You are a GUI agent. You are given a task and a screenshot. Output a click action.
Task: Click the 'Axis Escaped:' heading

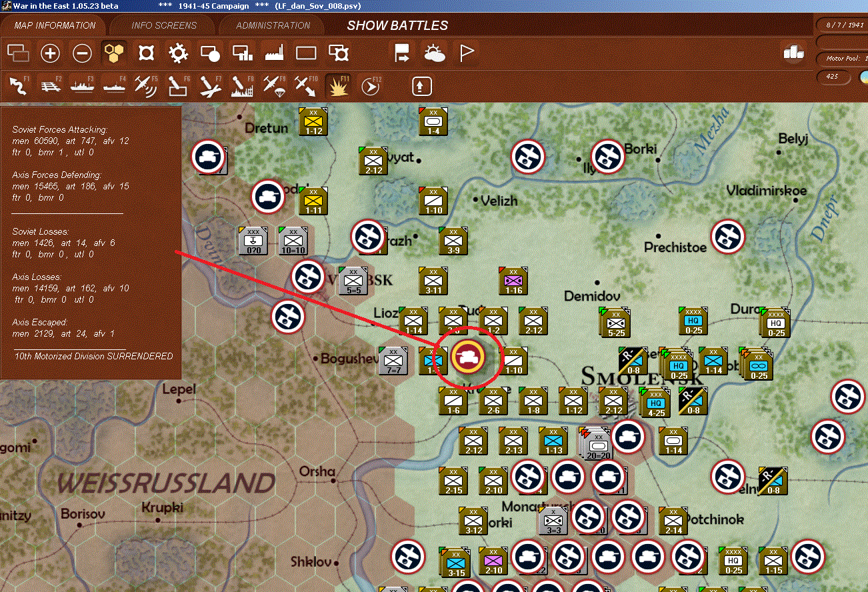[39, 322]
